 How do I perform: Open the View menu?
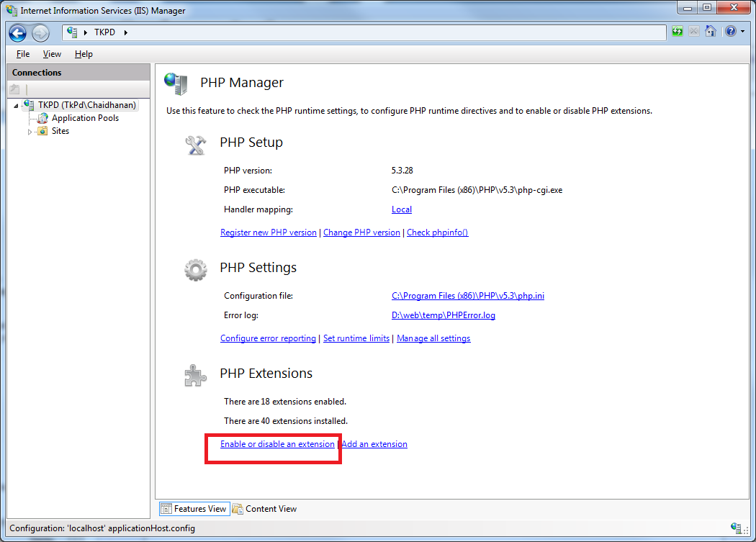52,54
